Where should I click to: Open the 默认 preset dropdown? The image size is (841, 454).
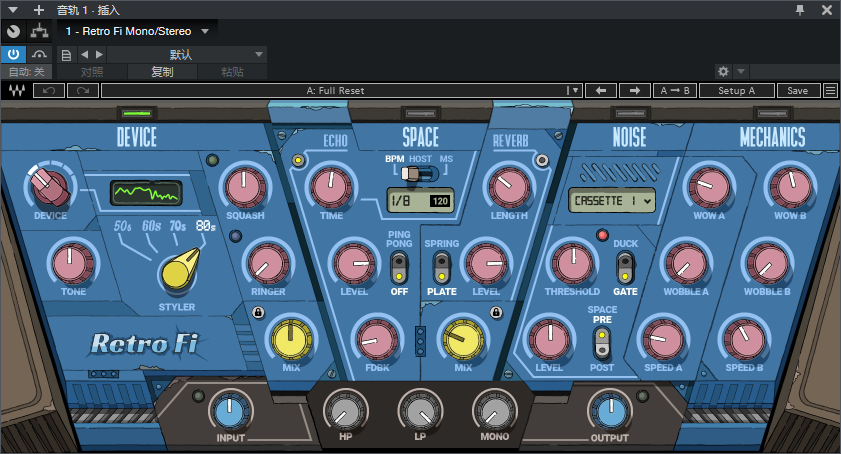point(187,54)
